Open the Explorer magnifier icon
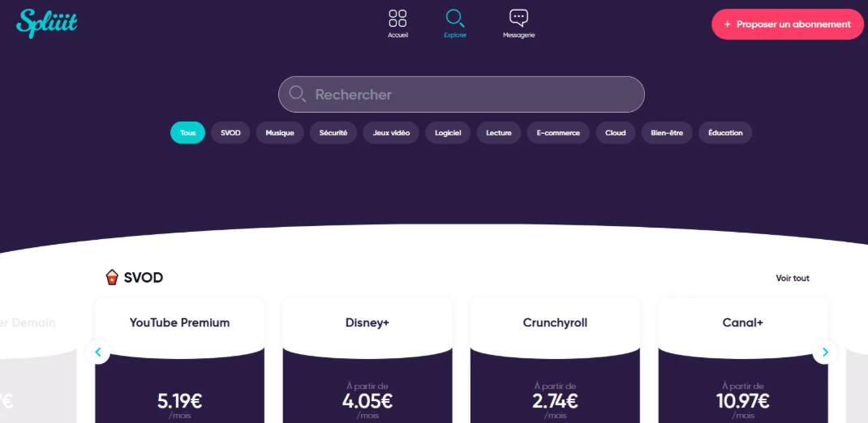 455,19
